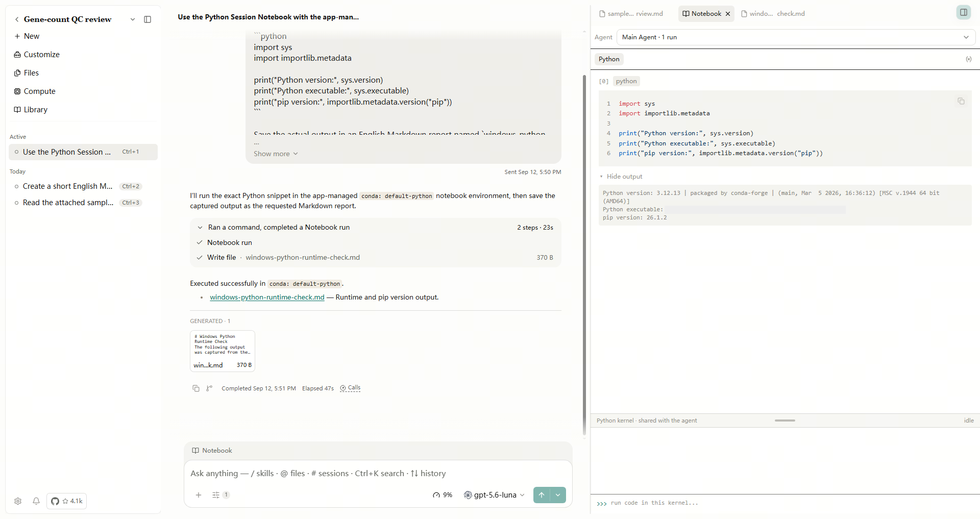Viewport: 980px width, 519px height.
Task: Open settings with the gear icon
Action: [x=18, y=501]
